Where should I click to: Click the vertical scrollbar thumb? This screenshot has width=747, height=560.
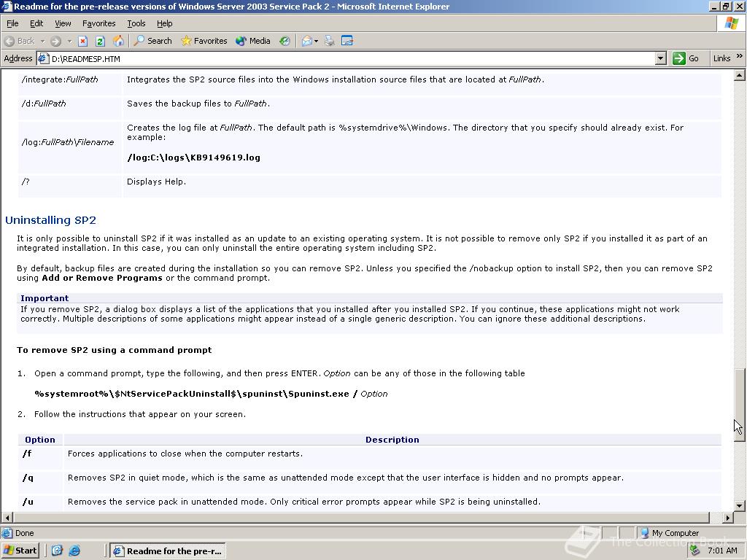point(740,405)
